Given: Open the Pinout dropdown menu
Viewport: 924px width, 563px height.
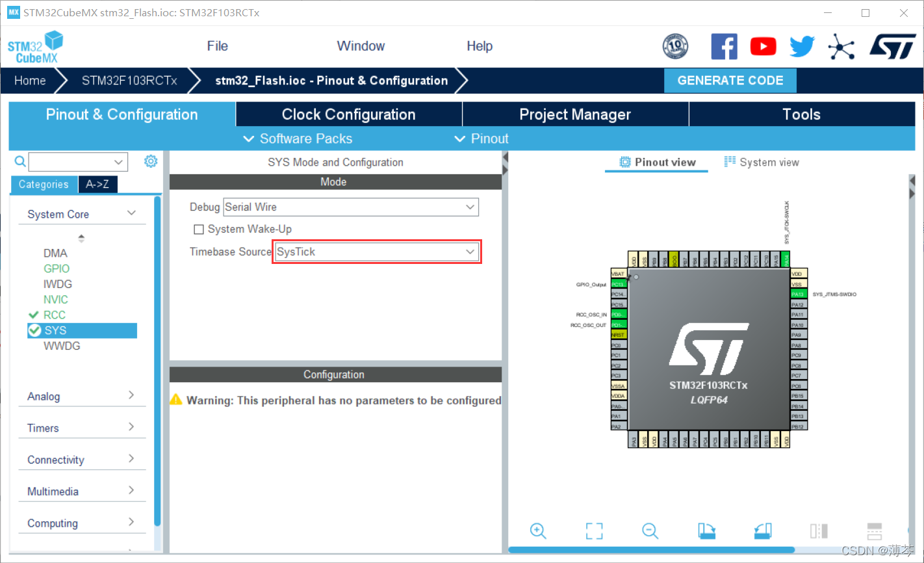Looking at the screenshot, I should [481, 138].
